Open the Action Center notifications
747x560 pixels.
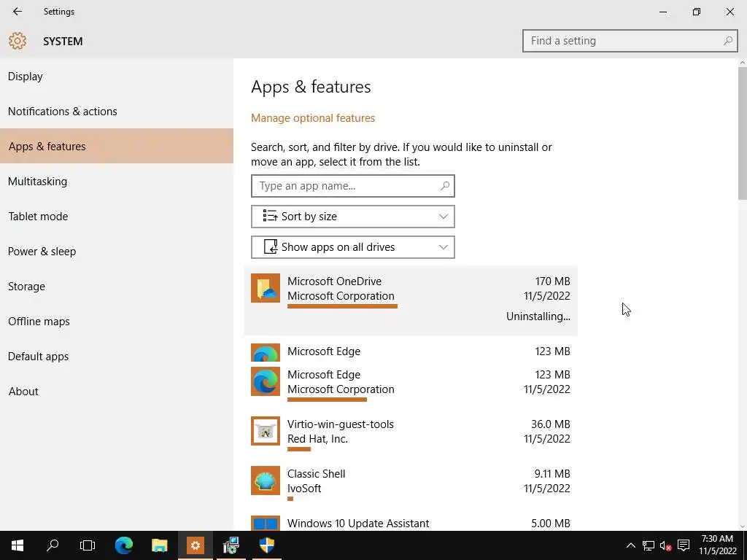684,545
